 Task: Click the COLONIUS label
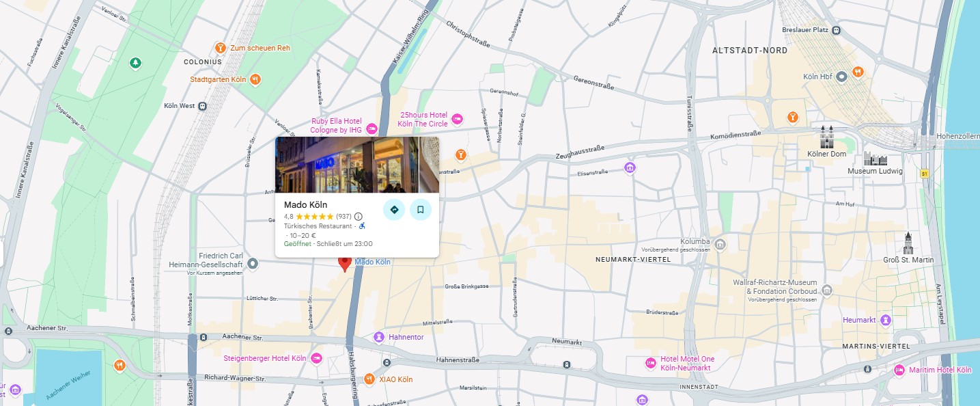203,62
